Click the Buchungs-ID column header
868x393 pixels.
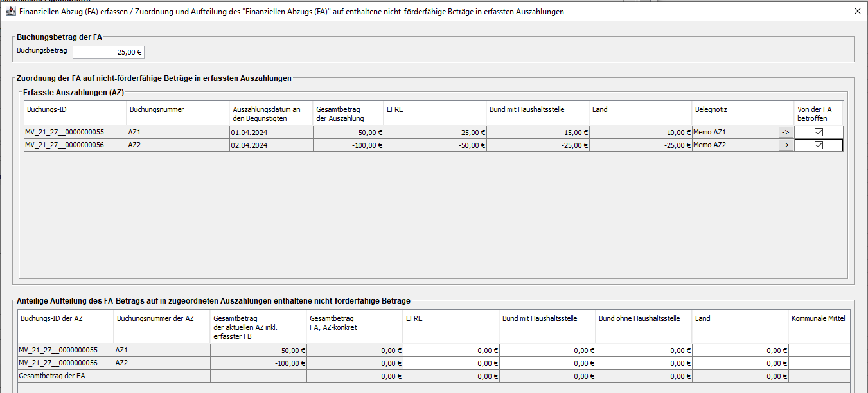click(x=75, y=113)
